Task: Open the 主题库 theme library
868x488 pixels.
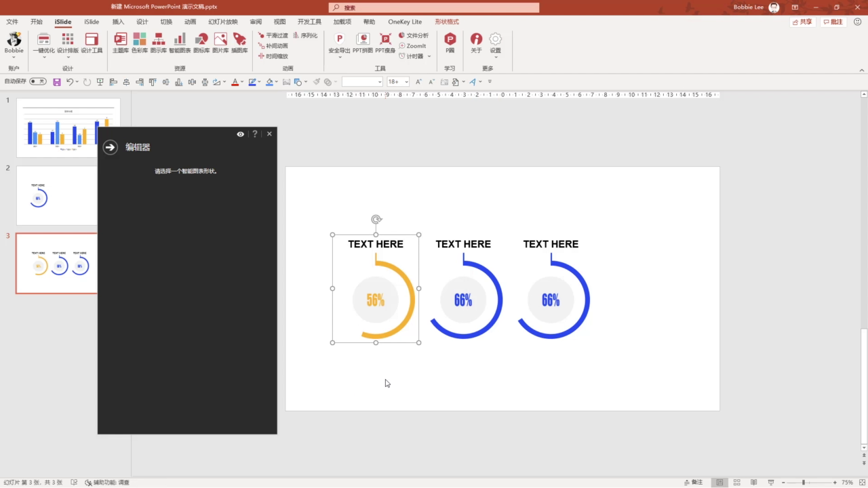Action: pos(120,43)
